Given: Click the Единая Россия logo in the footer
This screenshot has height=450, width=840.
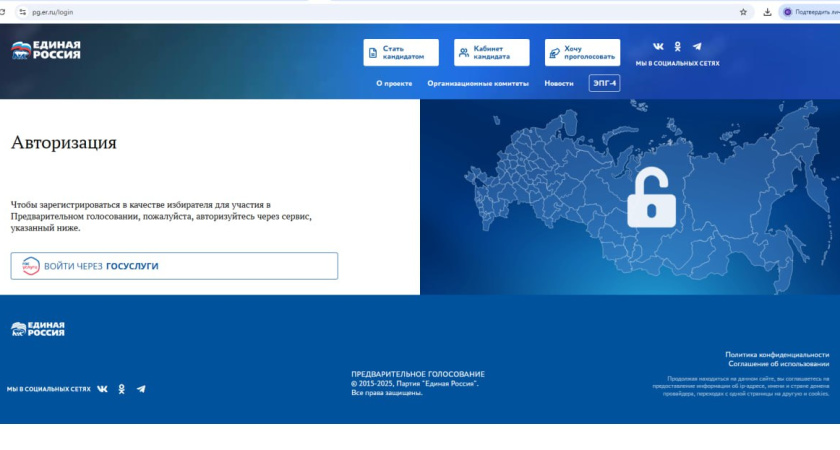Looking at the screenshot, I should coord(38,329).
